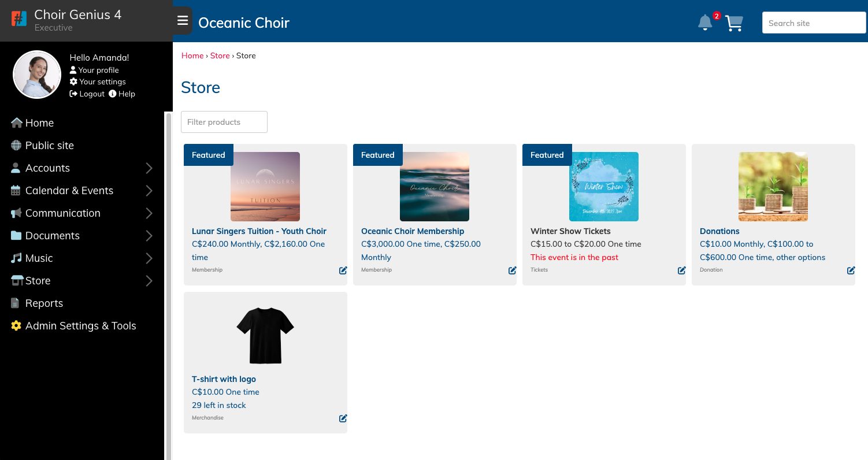Image resolution: width=868 pixels, height=460 pixels.
Task: Expand the Music menu chevron
Action: [x=149, y=258]
